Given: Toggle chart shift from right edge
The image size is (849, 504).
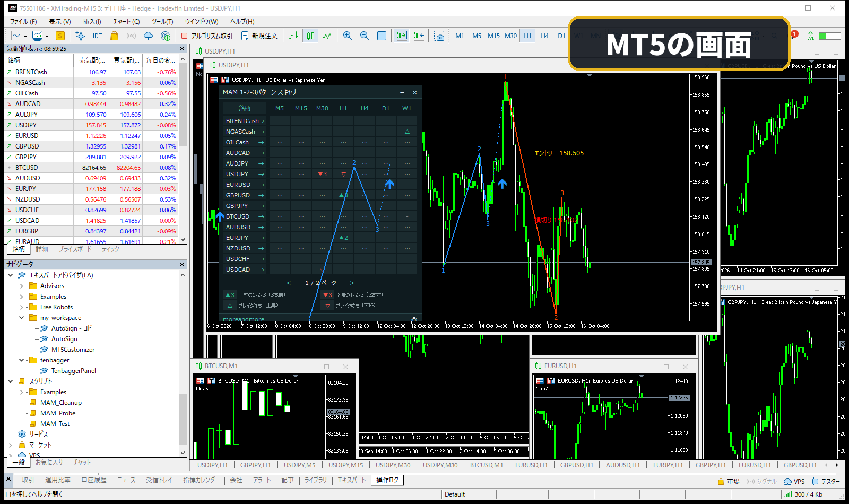Looking at the screenshot, I should coord(419,36).
